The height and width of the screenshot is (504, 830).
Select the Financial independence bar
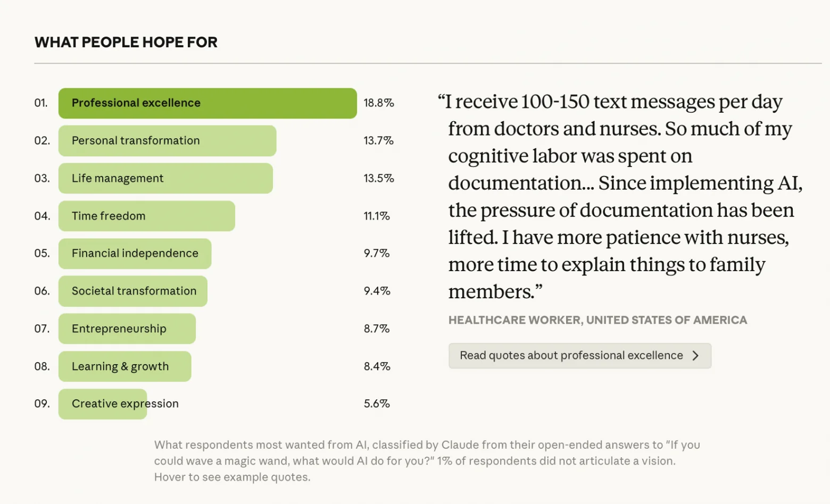135,254
